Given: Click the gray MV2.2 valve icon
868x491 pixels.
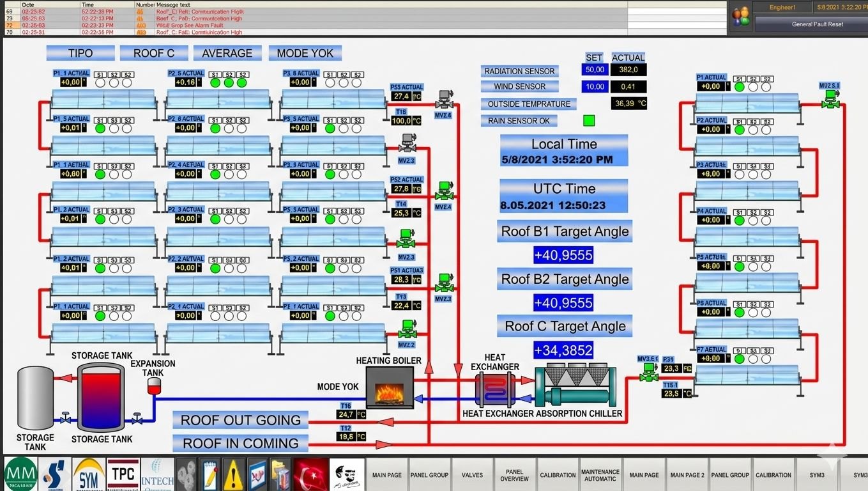Looking at the screenshot, I should 407,143.
